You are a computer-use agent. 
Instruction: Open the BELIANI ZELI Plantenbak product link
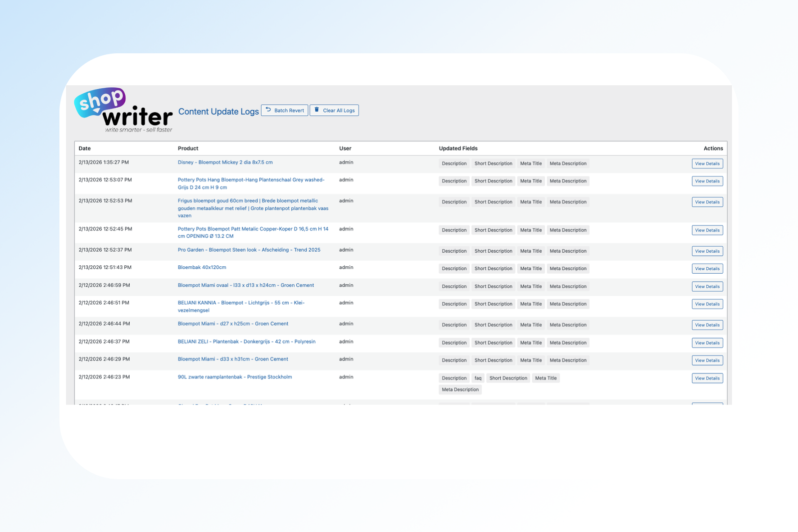(x=246, y=342)
